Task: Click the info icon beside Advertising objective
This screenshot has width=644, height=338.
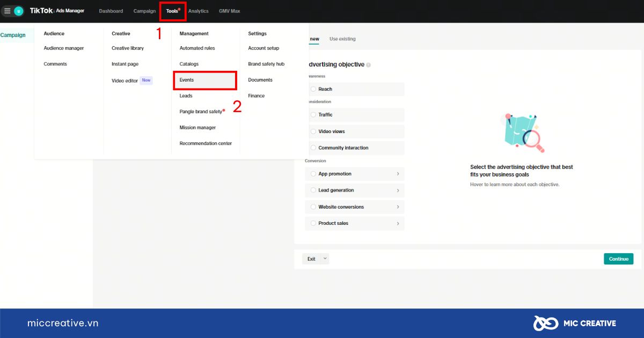Action: pyautogui.click(x=368, y=65)
